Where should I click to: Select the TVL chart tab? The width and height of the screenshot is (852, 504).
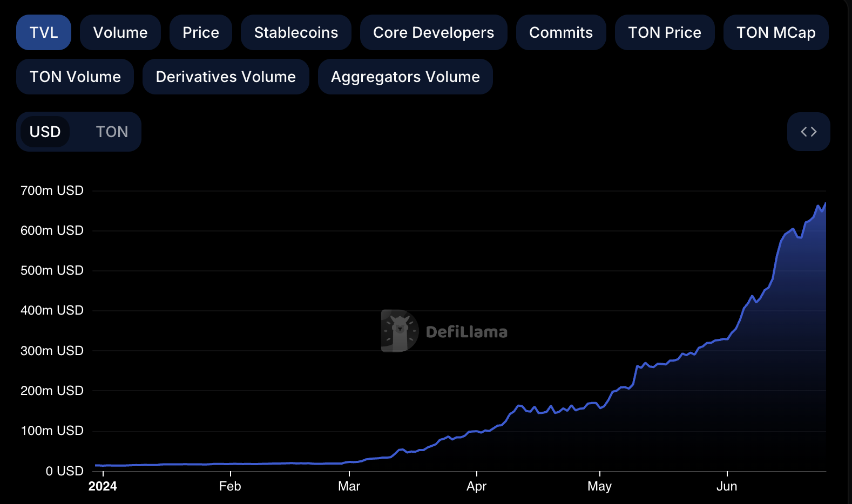click(x=44, y=32)
